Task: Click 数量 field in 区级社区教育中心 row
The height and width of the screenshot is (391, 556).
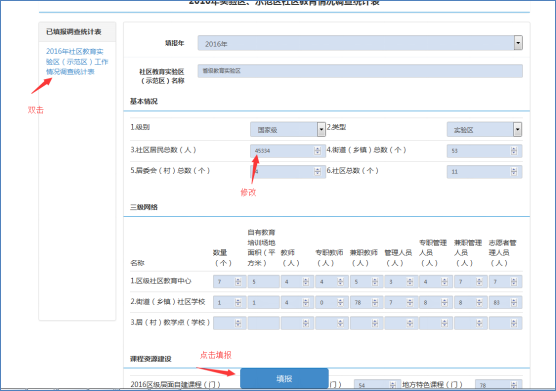Action: (x=229, y=281)
